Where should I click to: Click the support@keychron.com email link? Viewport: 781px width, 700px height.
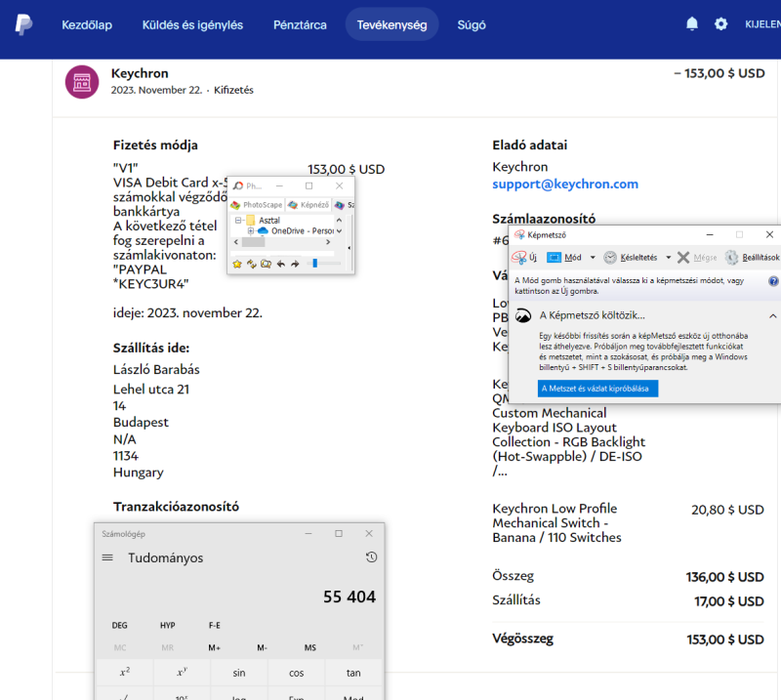coord(565,184)
